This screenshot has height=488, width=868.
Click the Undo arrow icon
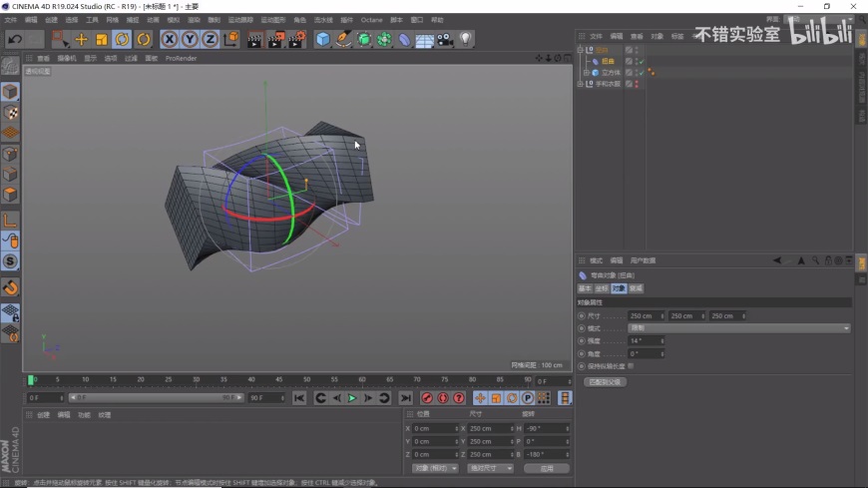pyautogui.click(x=14, y=39)
